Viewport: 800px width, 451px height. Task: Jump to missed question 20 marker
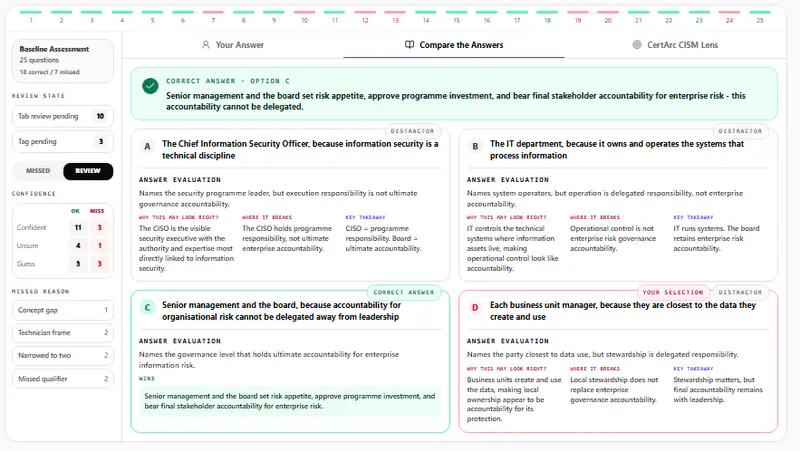608,16
